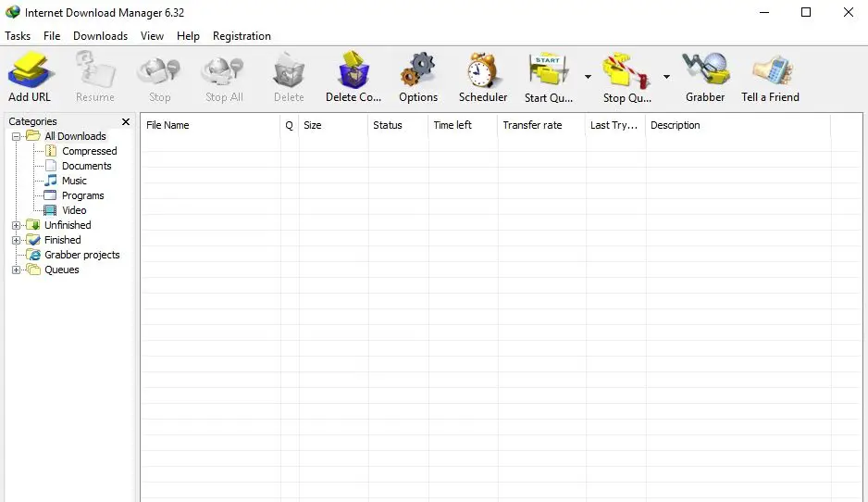Open the View menu
This screenshot has height=502, width=868.
coord(152,36)
